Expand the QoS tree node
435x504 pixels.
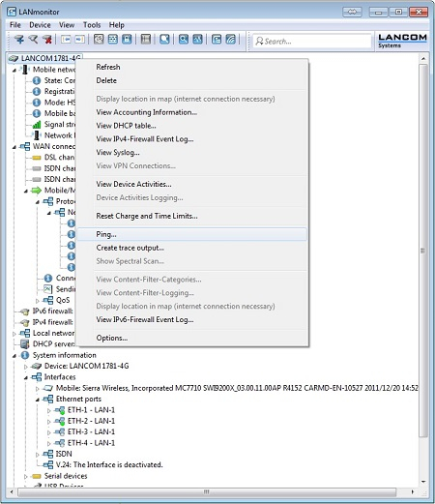point(38,301)
